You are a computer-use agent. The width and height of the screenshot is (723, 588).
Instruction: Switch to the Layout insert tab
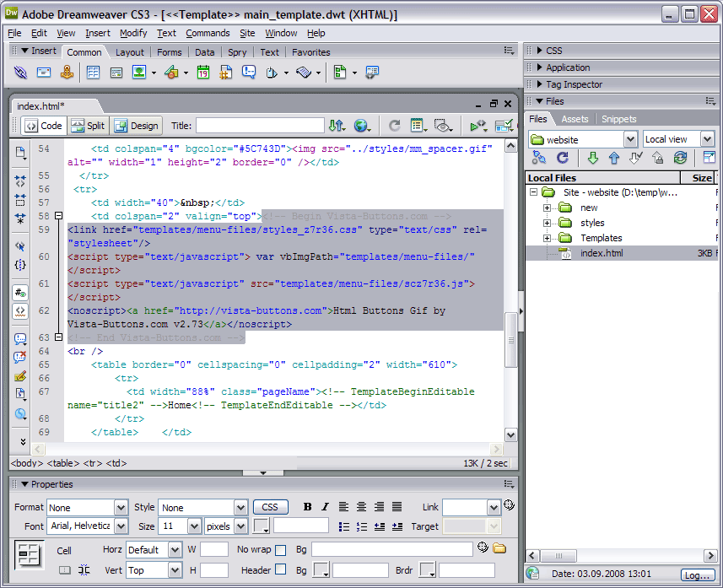(x=130, y=52)
